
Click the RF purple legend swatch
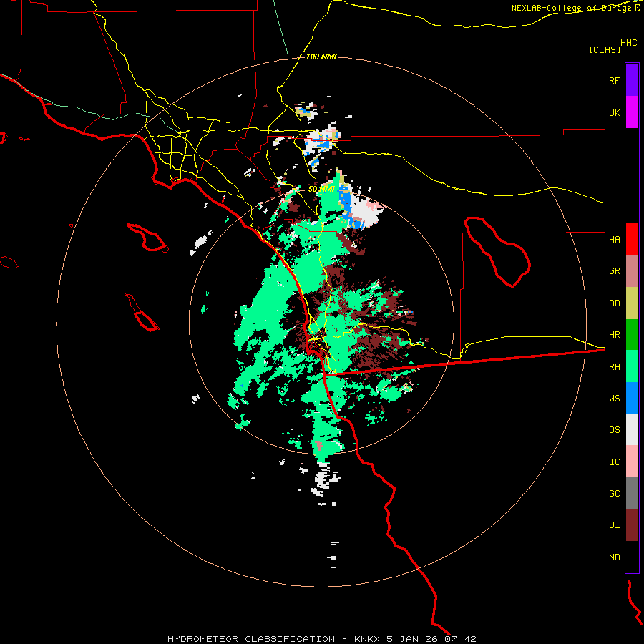pos(632,80)
